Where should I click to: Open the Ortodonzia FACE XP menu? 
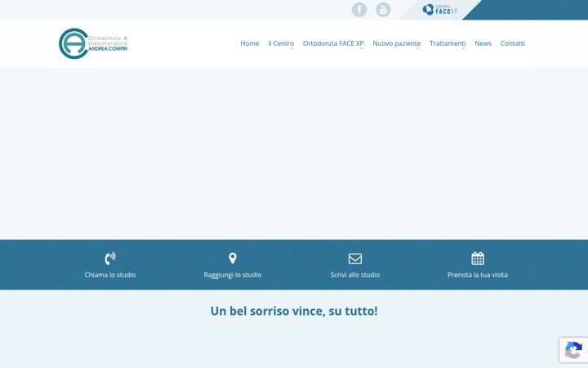[x=333, y=43]
